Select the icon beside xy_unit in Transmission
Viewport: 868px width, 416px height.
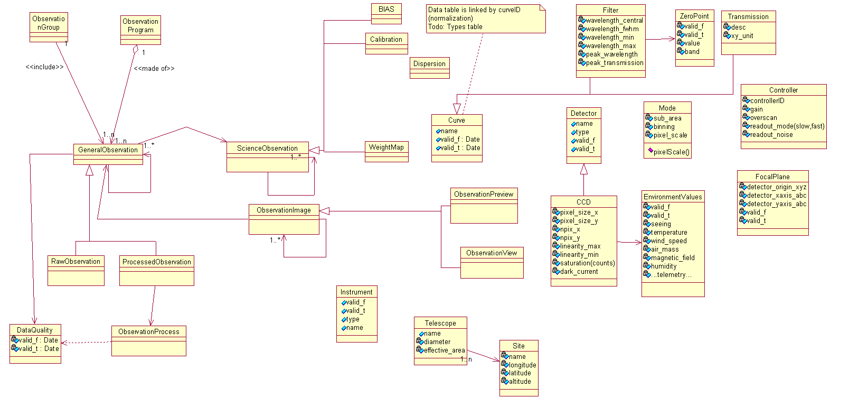pos(727,35)
